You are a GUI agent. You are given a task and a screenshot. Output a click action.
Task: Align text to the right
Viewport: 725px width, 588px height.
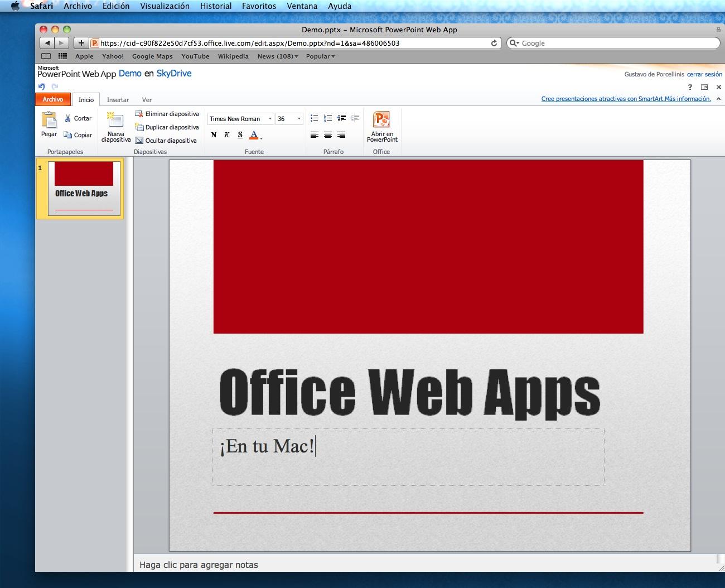[x=341, y=134]
